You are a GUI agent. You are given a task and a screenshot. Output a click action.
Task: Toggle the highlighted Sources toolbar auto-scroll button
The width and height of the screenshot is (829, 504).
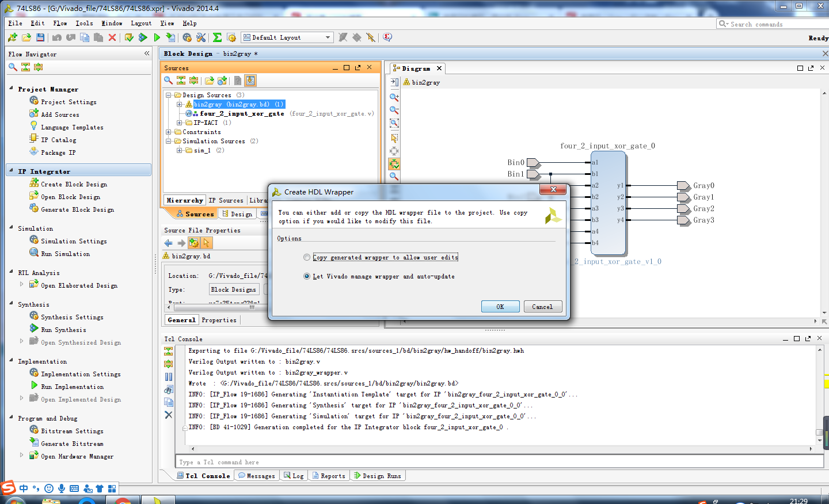tap(250, 81)
